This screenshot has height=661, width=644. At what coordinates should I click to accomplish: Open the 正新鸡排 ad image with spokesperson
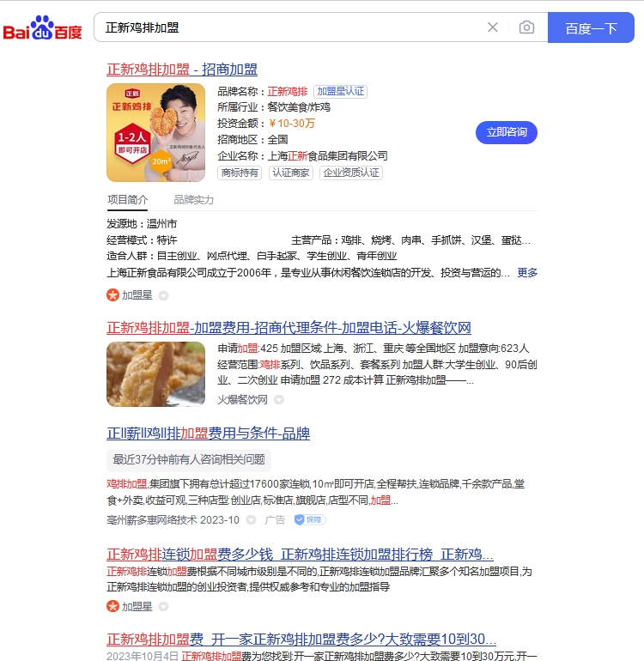[155, 132]
